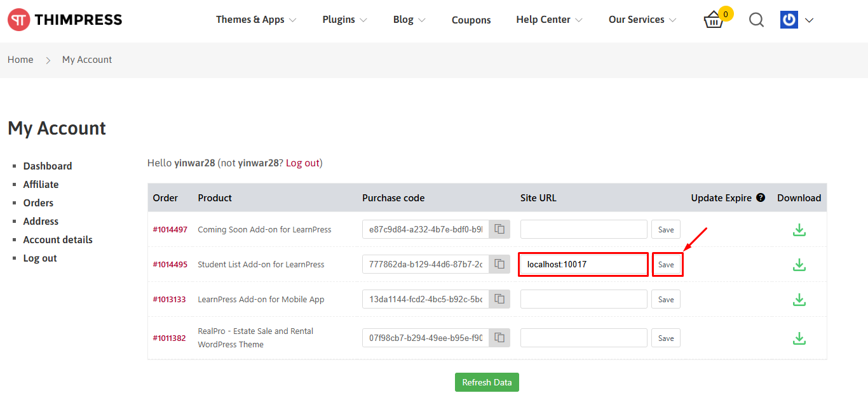Click Coming Soon Add-on for LearnPress text
Screen dimensions: 868x400
264,230
